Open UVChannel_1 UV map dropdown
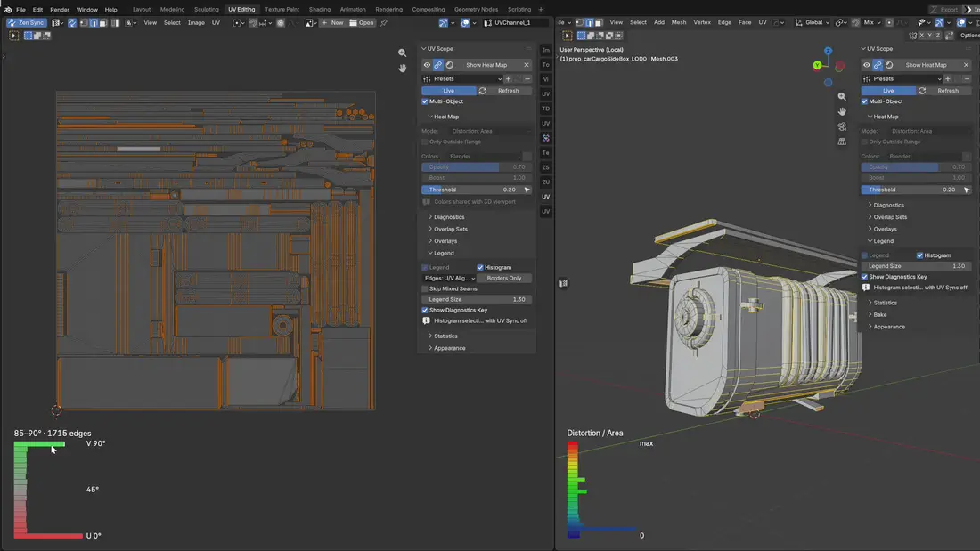Screen dimensions: 980x551 click(x=516, y=22)
